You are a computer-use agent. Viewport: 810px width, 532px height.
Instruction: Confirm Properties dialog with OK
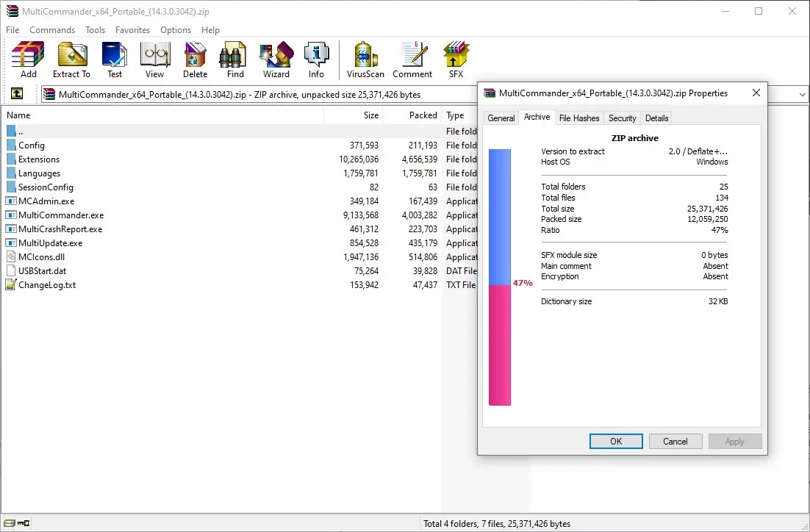coord(616,441)
